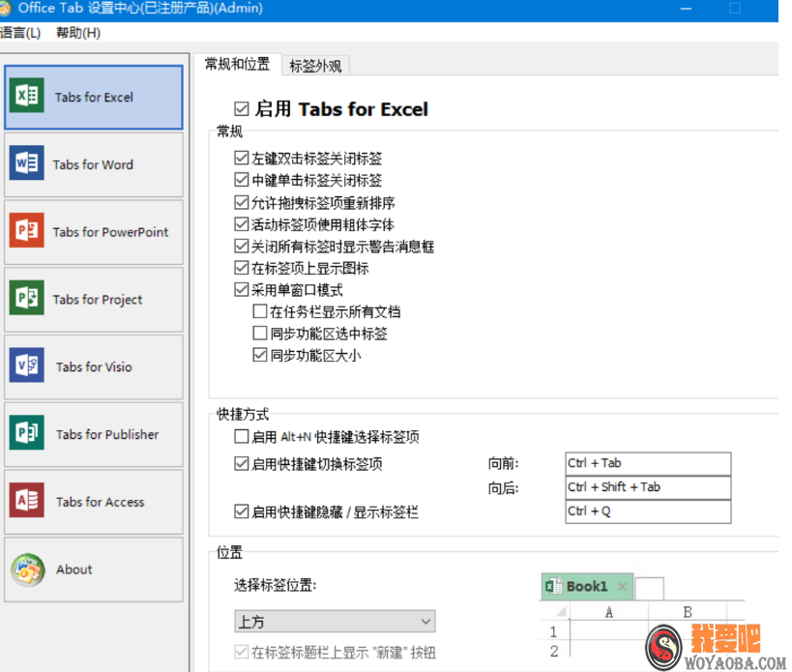
Task: Toggle 采用单窗口模式 checkbox
Action: pos(242,289)
